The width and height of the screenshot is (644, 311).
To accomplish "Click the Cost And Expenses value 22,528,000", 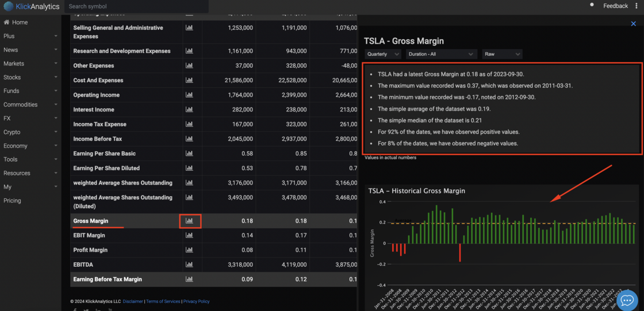I will point(293,80).
